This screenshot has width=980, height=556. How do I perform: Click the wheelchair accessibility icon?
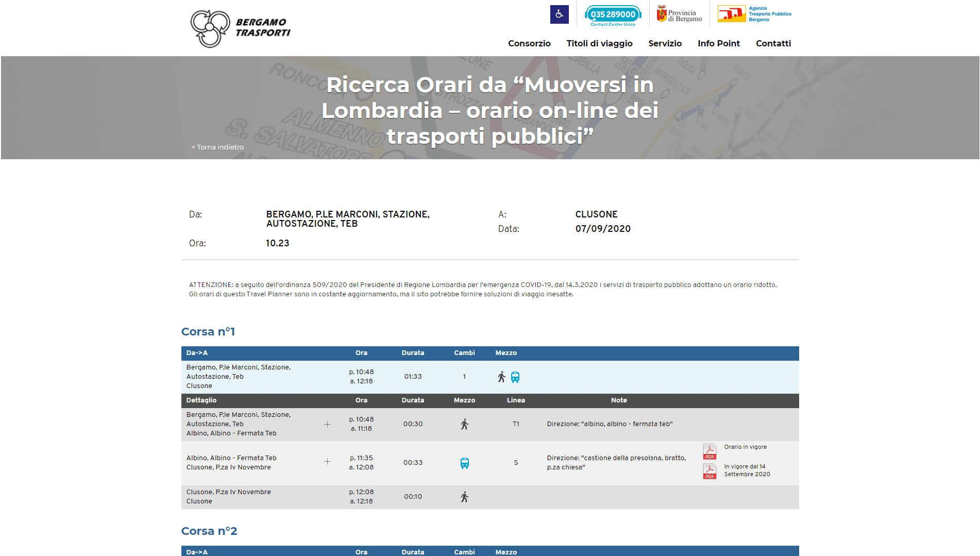coord(559,14)
